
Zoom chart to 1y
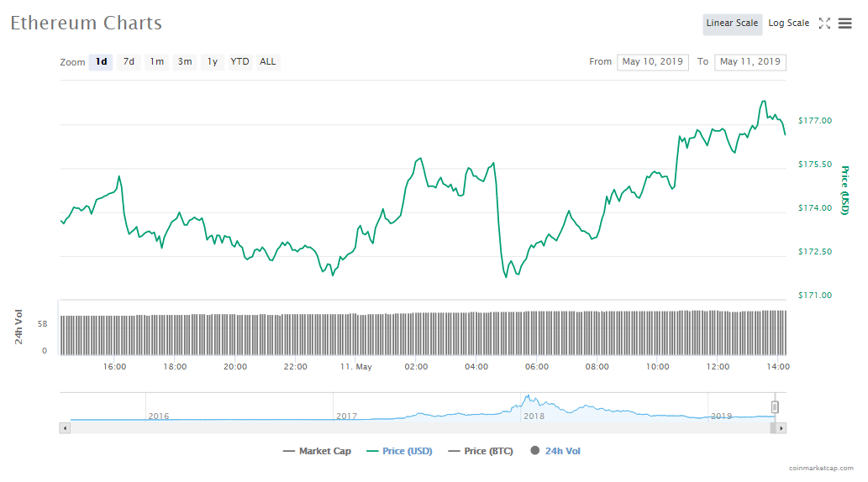click(x=213, y=62)
